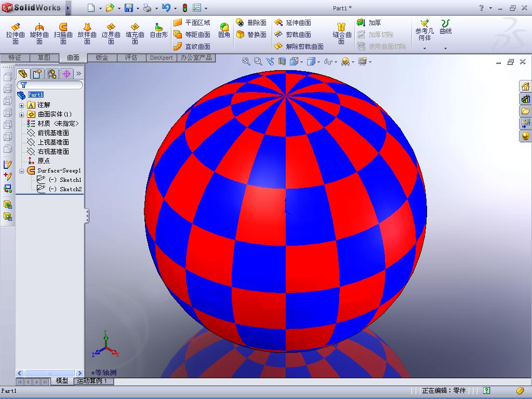
Task: Click the Zoom to Fit icon
Action: coord(246,61)
